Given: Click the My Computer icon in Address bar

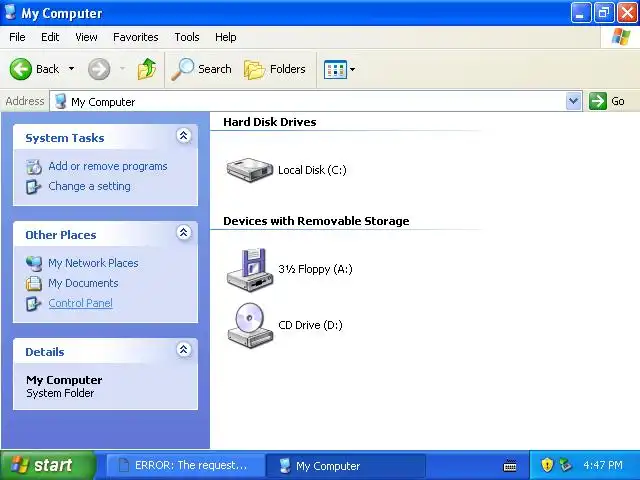Looking at the screenshot, I should (60, 101).
